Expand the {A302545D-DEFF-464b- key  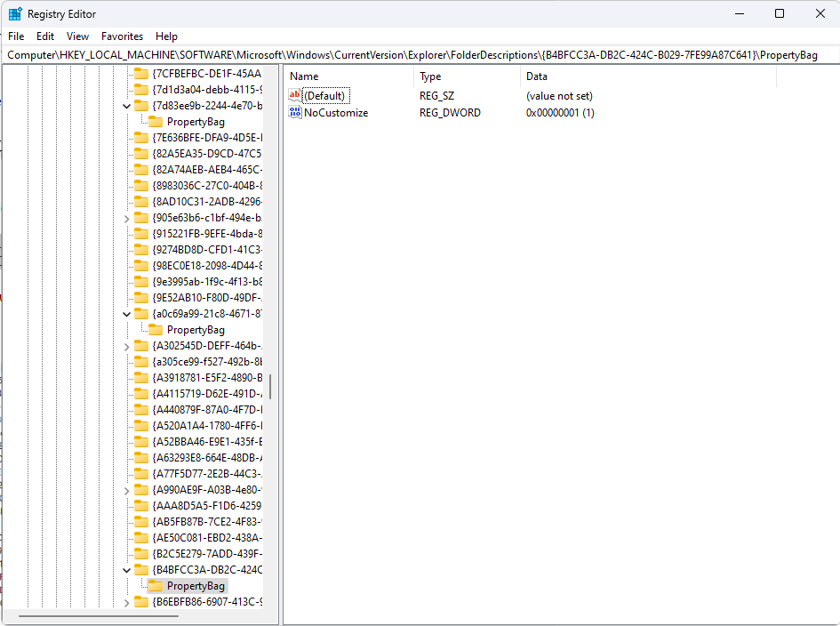(x=126, y=346)
